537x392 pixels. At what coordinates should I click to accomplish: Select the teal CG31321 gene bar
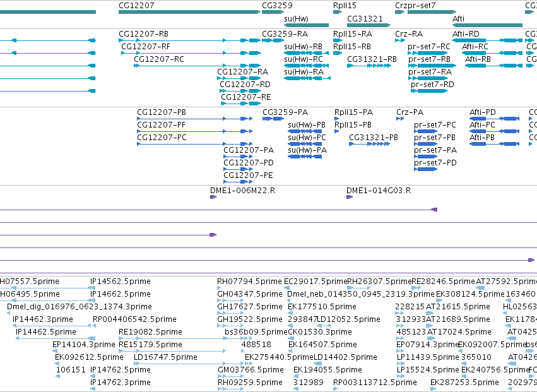pos(369,25)
